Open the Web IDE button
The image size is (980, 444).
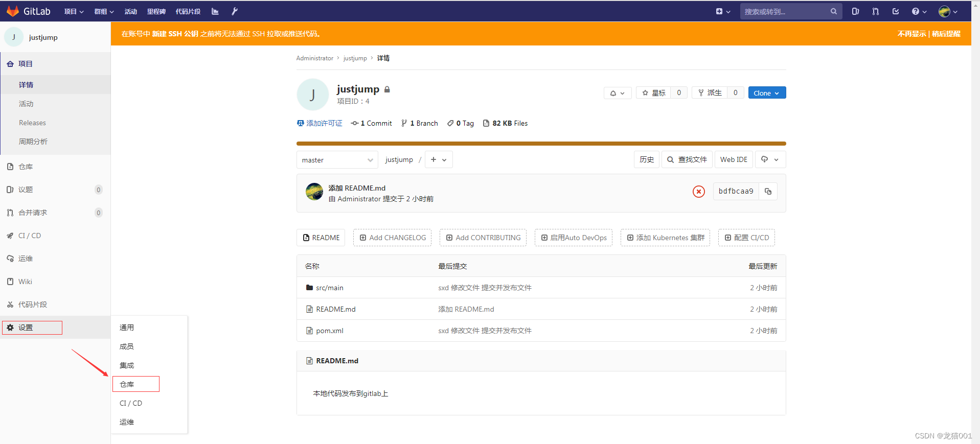[x=734, y=159]
